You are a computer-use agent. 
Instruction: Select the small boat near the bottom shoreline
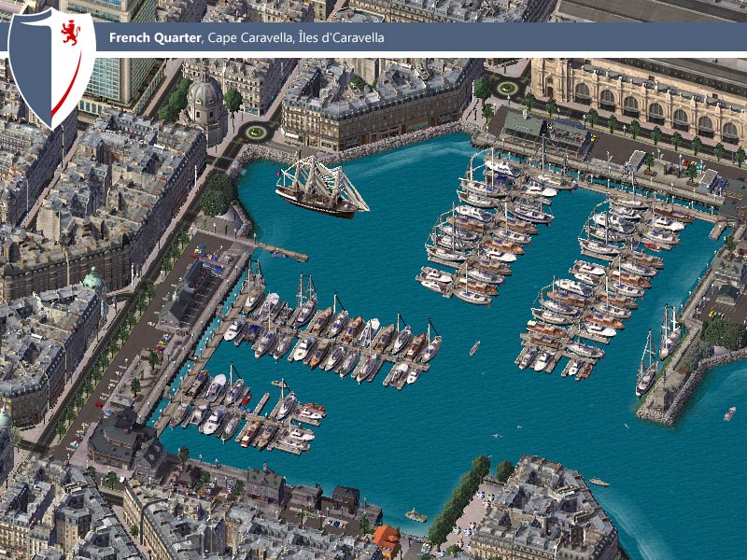tap(416, 516)
